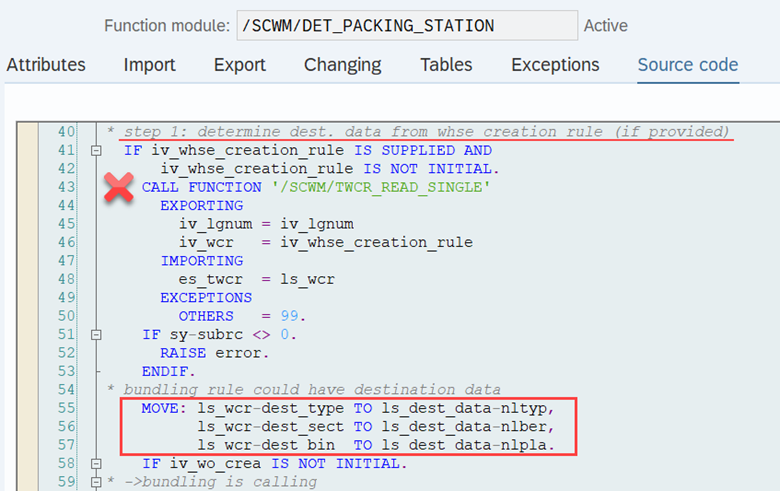Screen dimensions: 780x491
Task: Open the Changing tab
Action: tap(343, 65)
